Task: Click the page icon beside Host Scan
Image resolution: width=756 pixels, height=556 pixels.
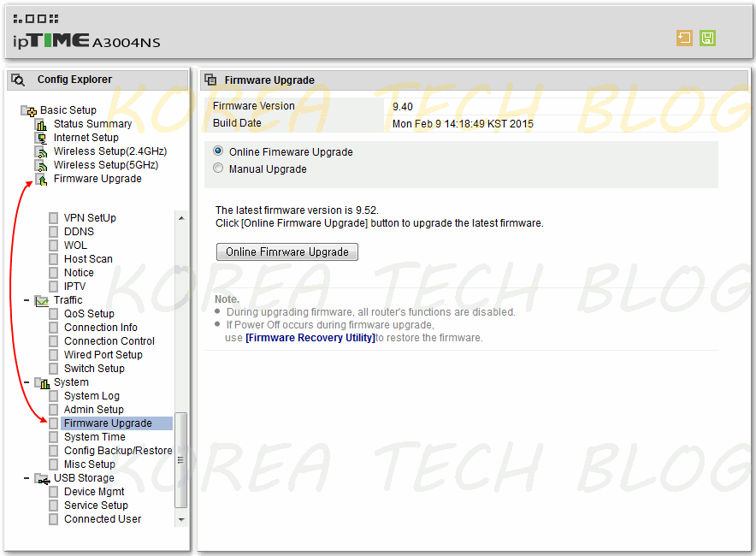Action: 54,259
